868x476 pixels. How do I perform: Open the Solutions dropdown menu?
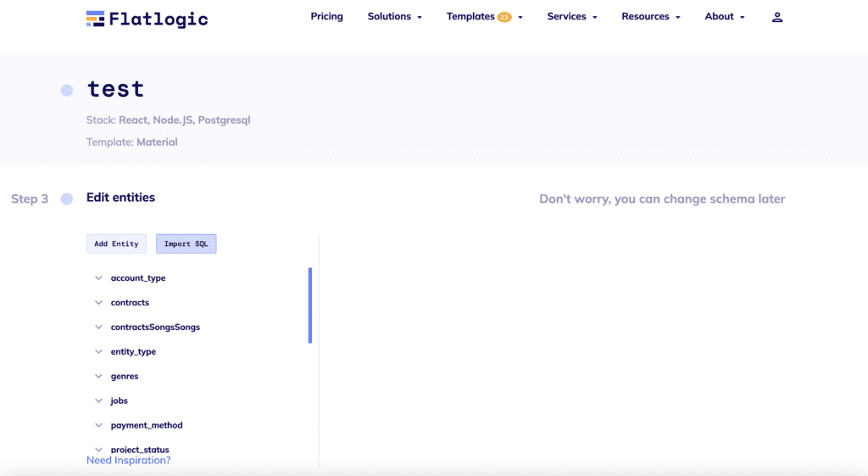[395, 17]
